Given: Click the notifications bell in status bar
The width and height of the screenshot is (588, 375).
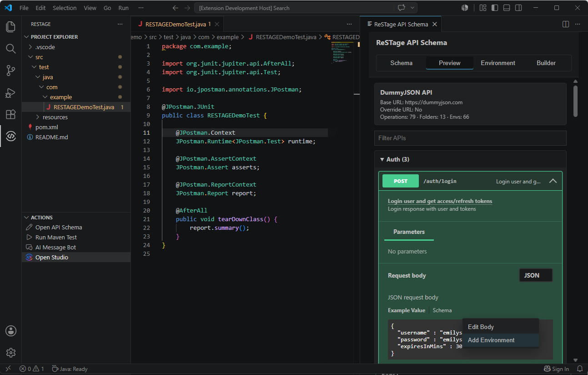Looking at the screenshot, I should (580, 369).
